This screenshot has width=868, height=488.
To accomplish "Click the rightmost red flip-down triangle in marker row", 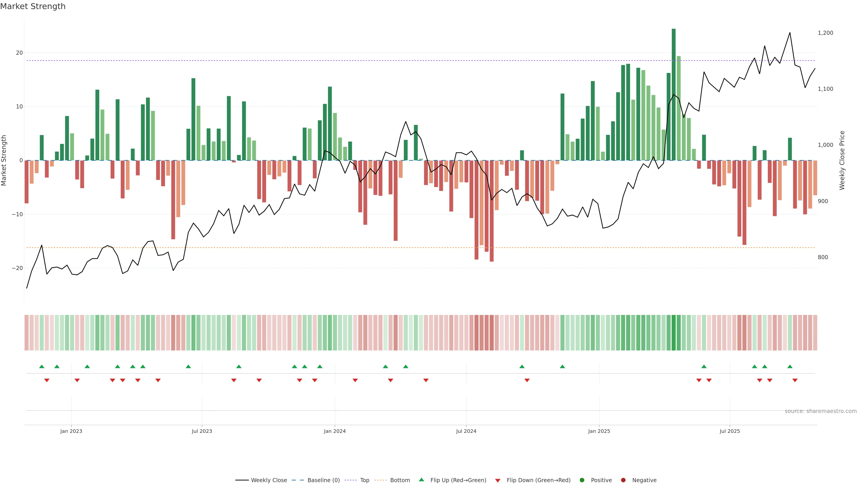I will point(795,380).
